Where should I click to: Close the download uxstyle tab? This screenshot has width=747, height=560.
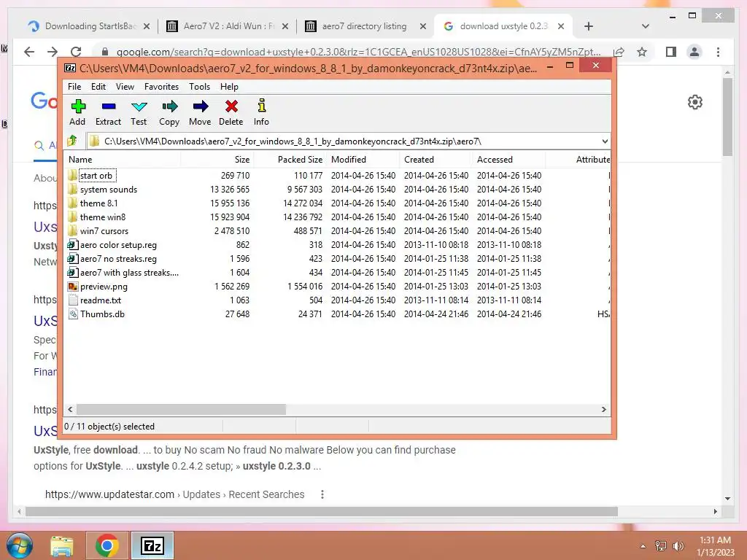561,26
